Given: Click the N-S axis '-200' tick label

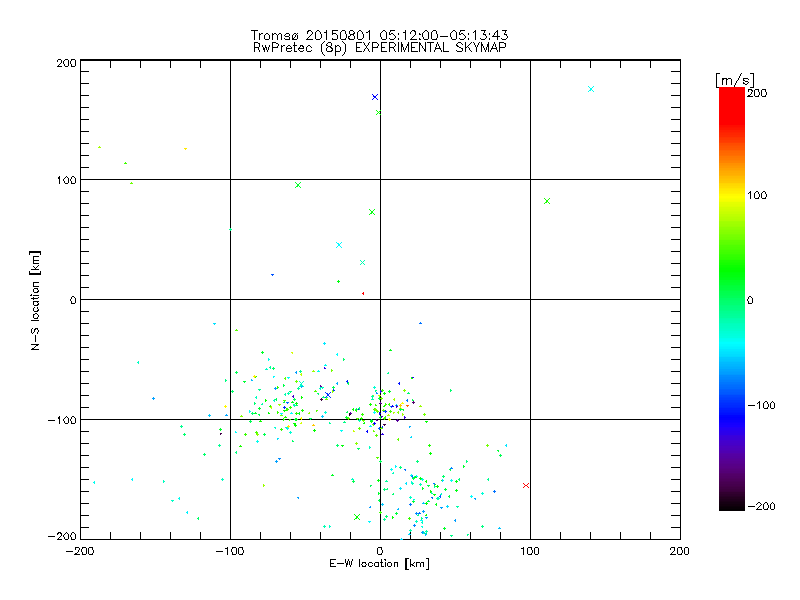Looking at the screenshot, I should (62, 536).
